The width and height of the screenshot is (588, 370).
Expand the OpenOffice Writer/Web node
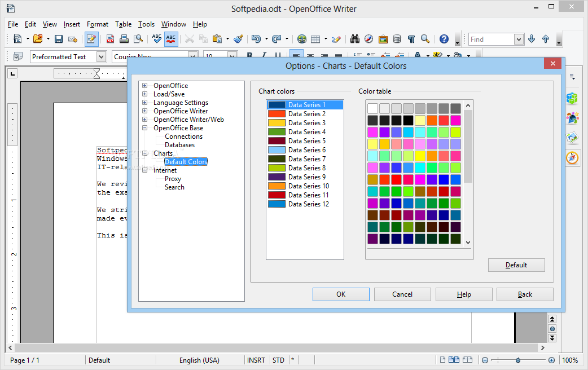[145, 119]
